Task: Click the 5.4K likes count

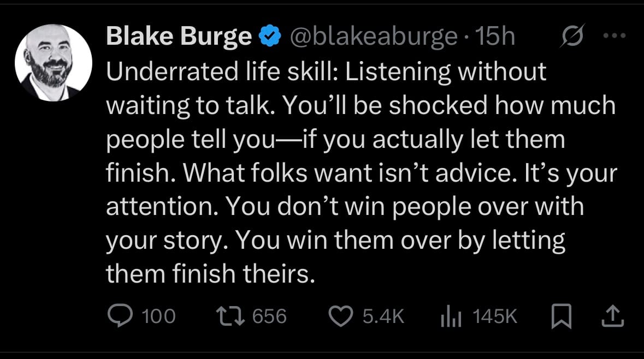Action: point(383,316)
